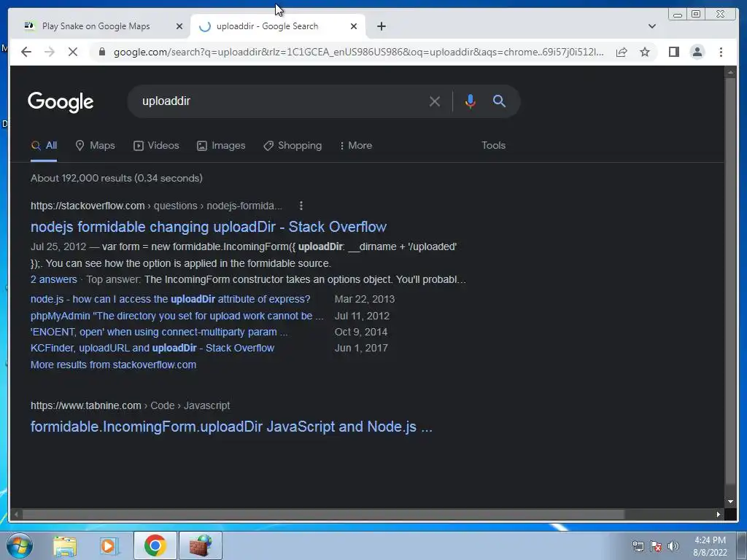This screenshot has height=560, width=747.
Task: Open the three-dot menu beside the stackoverflow result
Action: click(301, 206)
